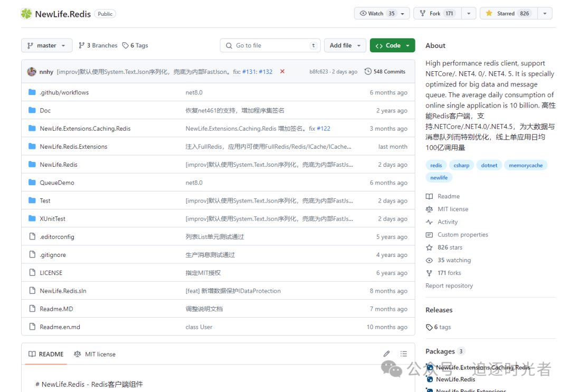Viewport: 570px width, 392px height.
Task: Click the LICENSE file icon
Action: (x=32, y=272)
